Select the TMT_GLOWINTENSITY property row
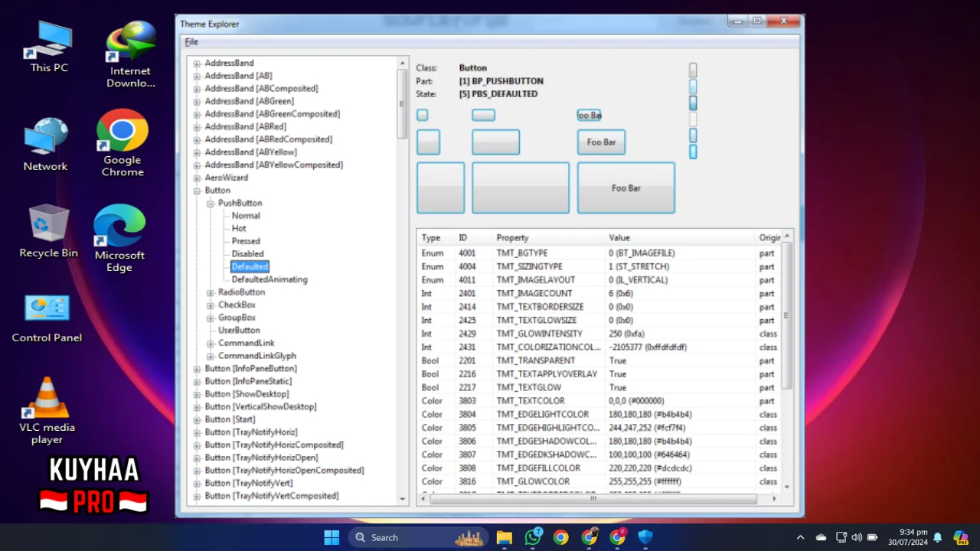The width and height of the screenshot is (980, 551). click(599, 334)
